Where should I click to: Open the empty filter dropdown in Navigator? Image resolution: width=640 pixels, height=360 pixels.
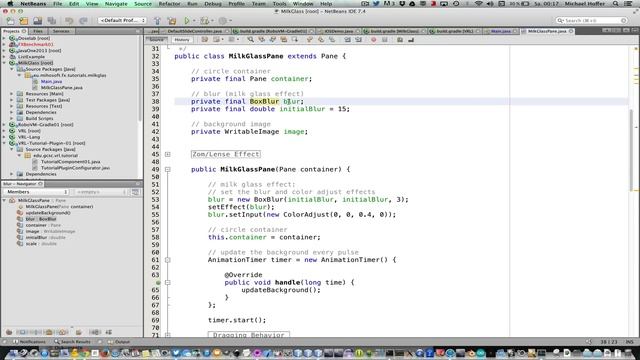tap(102, 192)
